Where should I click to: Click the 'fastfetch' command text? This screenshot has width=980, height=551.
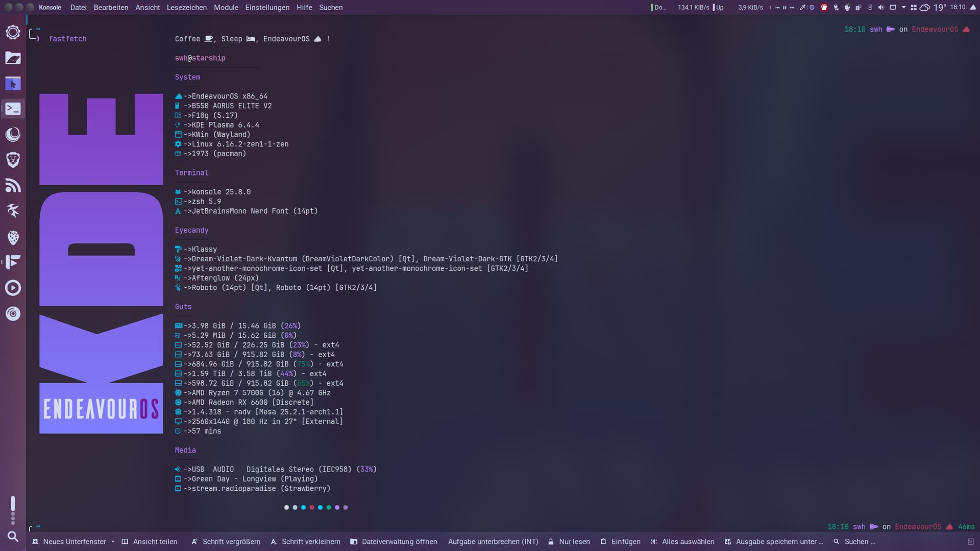pos(67,39)
